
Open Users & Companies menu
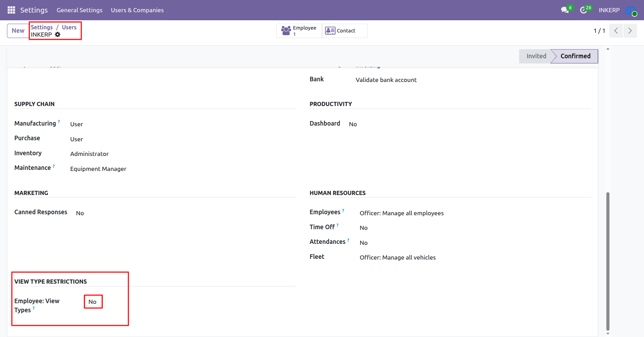(137, 10)
